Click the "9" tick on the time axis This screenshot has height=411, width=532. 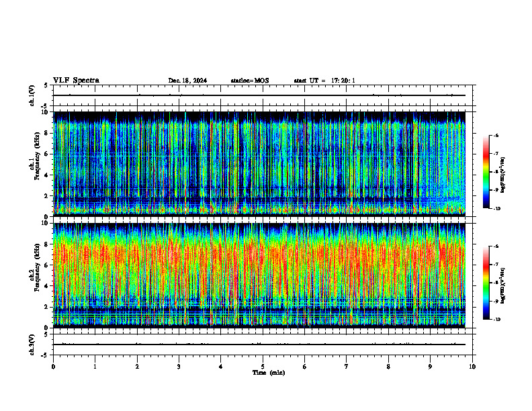point(430,367)
